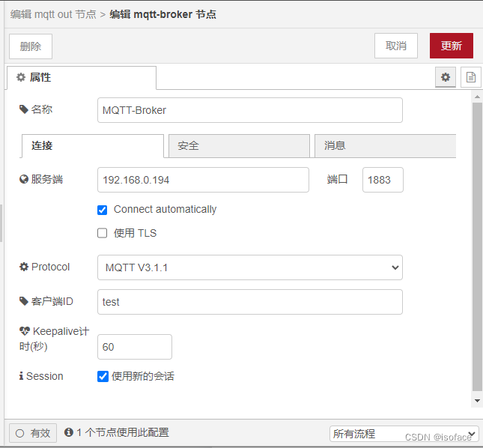483x448 pixels.
Task: Click the info icon beside node usage count
Action: point(69,432)
